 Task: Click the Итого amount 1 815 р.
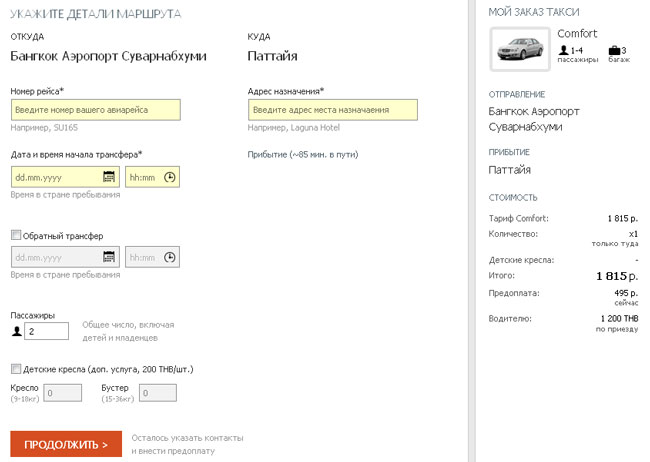(617, 276)
